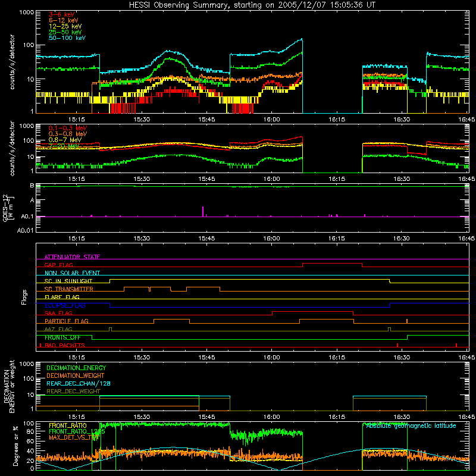This screenshot has height=476, width=476.
Task: Select the orange 0.3-0.8 MeV legend label
Action: pos(68,134)
